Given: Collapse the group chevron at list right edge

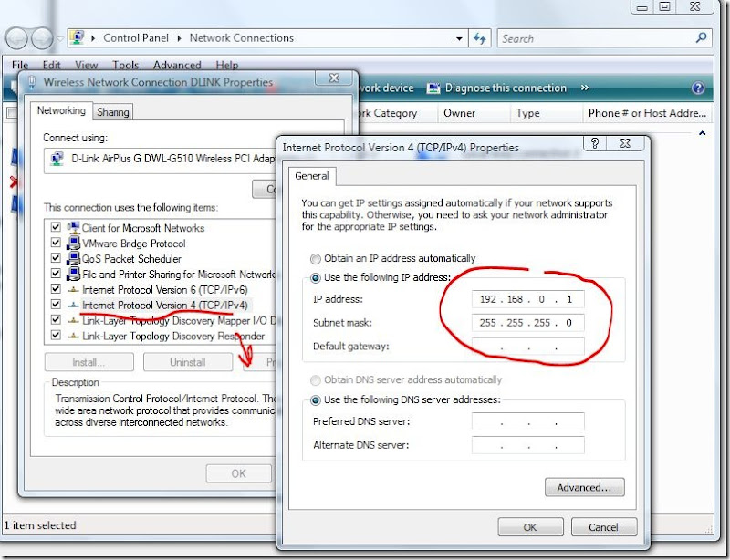Looking at the screenshot, I should (x=702, y=133).
